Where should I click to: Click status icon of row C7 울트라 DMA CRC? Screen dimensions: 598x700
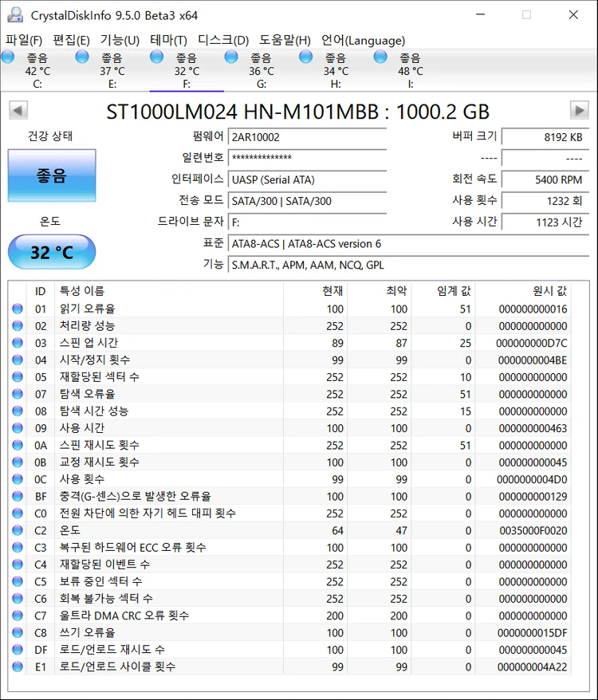(18, 615)
